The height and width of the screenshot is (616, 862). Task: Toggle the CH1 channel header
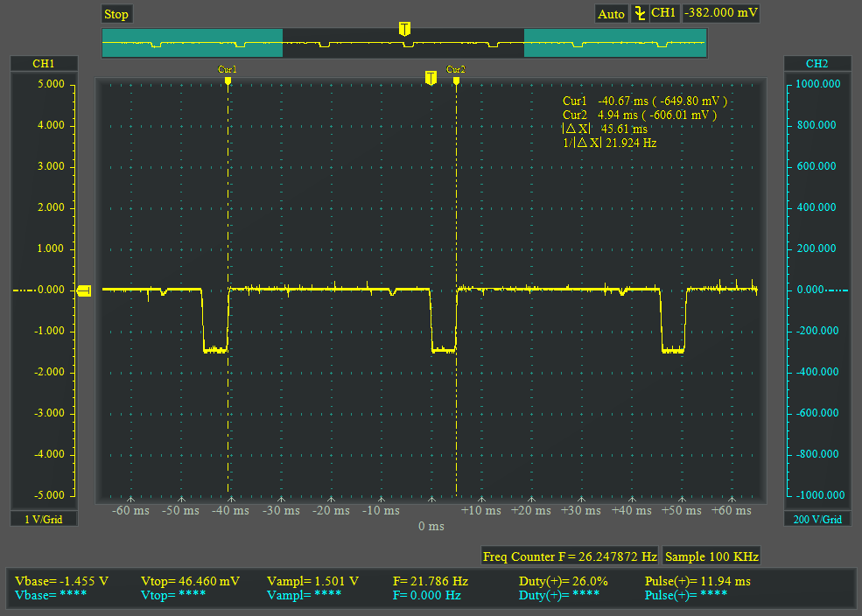click(44, 64)
